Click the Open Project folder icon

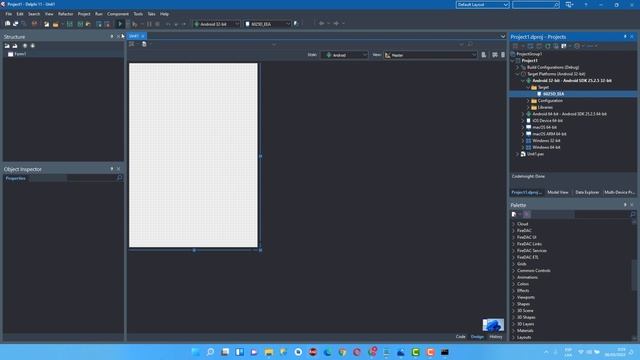point(56,24)
